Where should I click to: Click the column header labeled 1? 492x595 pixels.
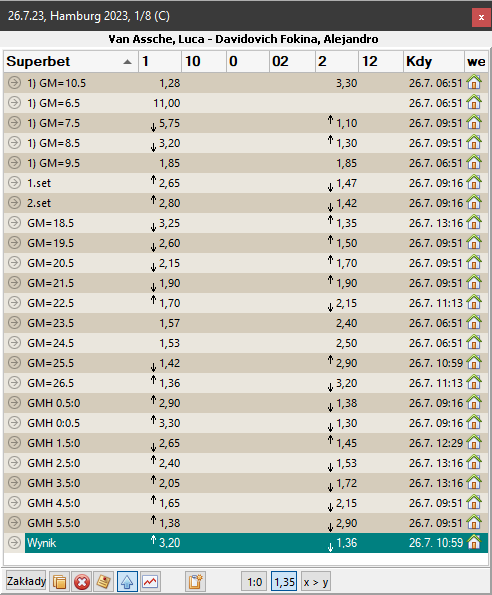coord(160,61)
